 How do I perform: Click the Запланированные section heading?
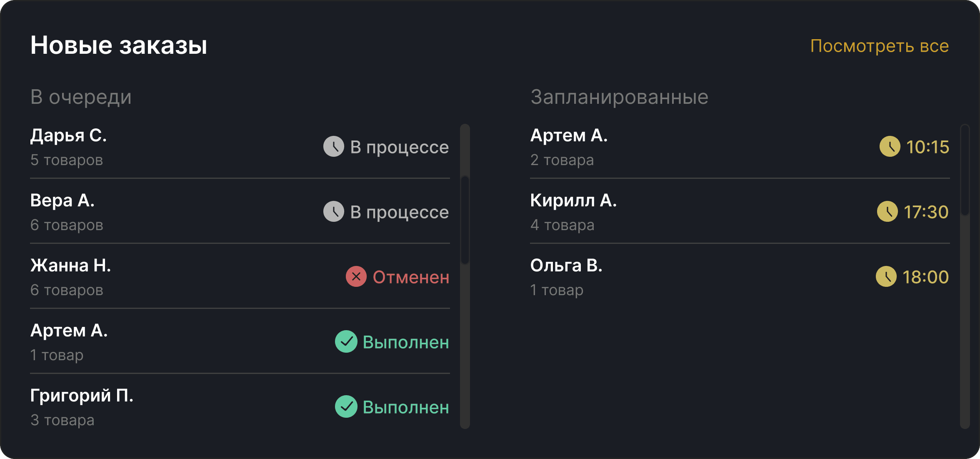[619, 97]
